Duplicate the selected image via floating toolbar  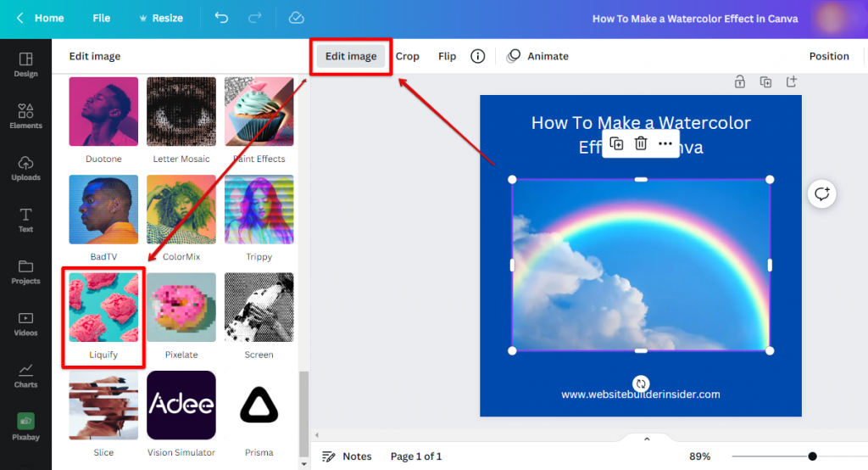click(616, 143)
